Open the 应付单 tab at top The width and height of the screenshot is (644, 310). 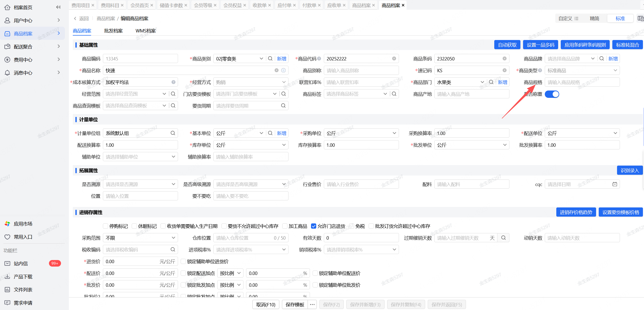[284, 5]
